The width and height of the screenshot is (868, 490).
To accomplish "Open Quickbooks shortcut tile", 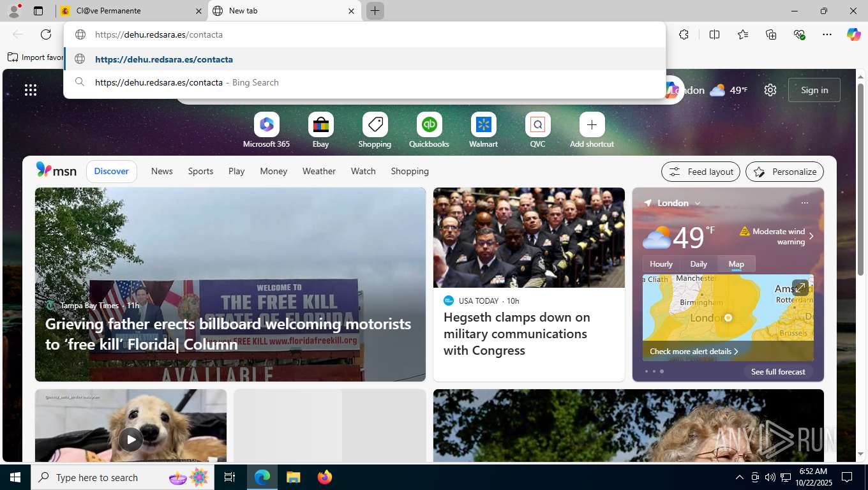I will pos(429,130).
